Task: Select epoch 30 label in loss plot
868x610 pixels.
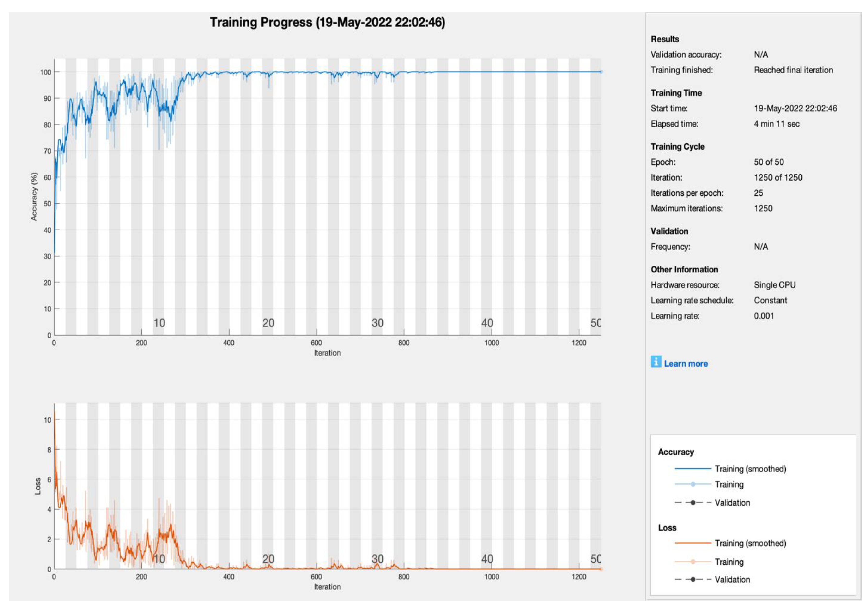Action: [377, 559]
